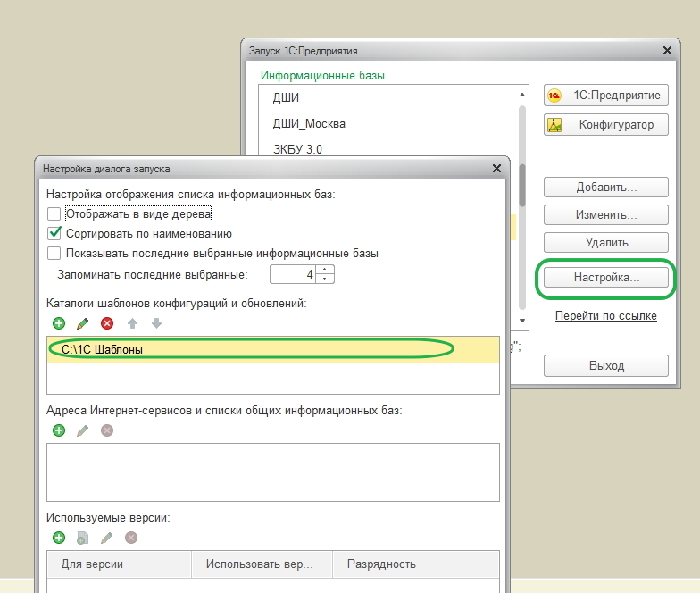The image size is (700, 593).
Task: Launch the '1С:Предприятие' button
Action: tap(605, 95)
